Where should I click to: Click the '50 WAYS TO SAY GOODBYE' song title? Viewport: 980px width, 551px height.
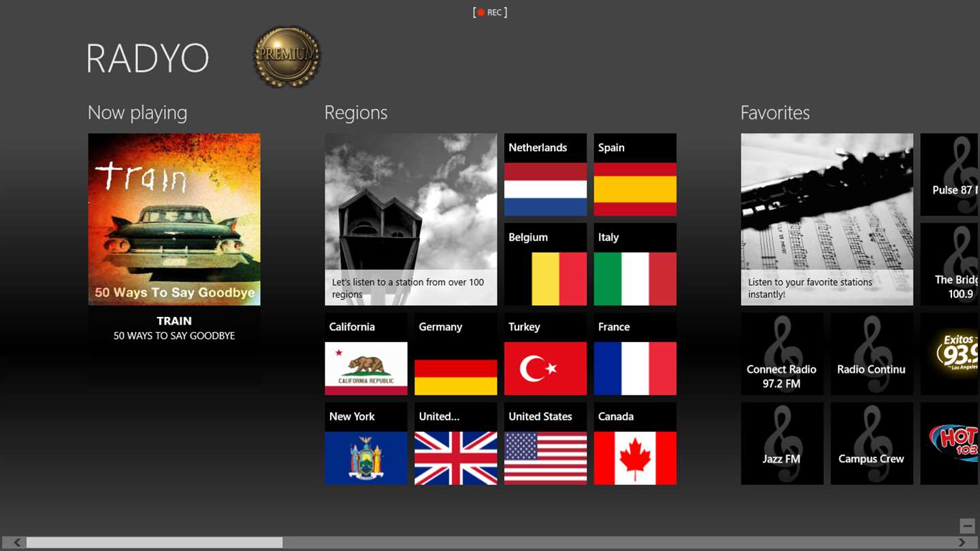coord(174,336)
